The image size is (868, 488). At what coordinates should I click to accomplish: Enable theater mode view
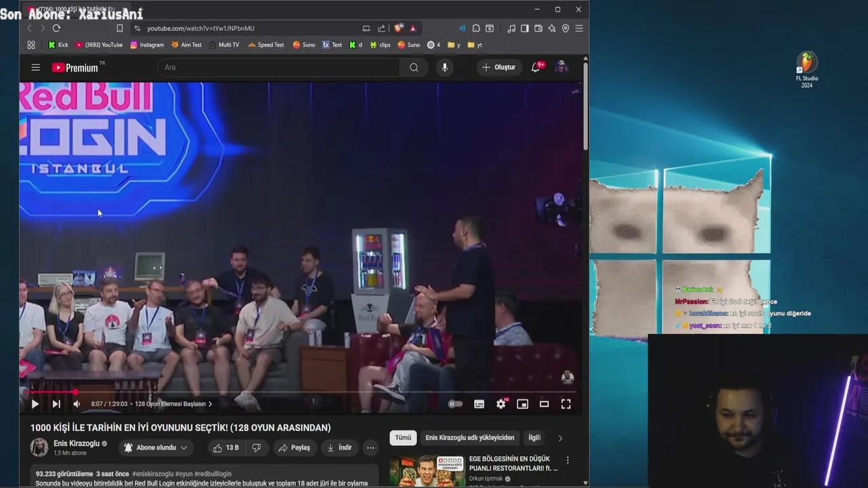[544, 404]
